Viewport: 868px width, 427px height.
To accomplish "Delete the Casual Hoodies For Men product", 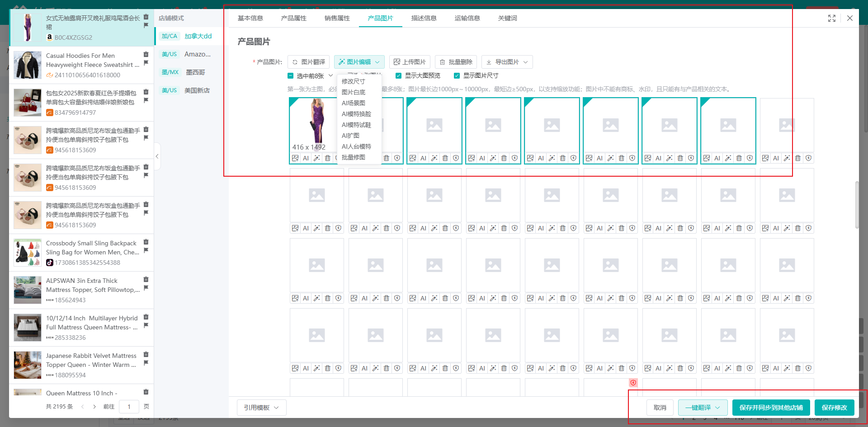I will coord(146,55).
